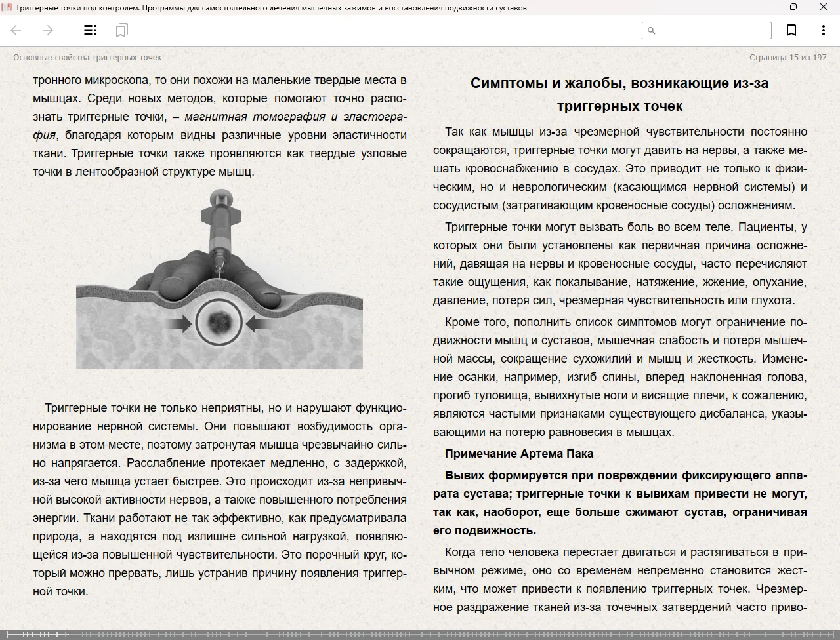Click the back navigation arrow
Screen dimensions: 840x640
16,30
